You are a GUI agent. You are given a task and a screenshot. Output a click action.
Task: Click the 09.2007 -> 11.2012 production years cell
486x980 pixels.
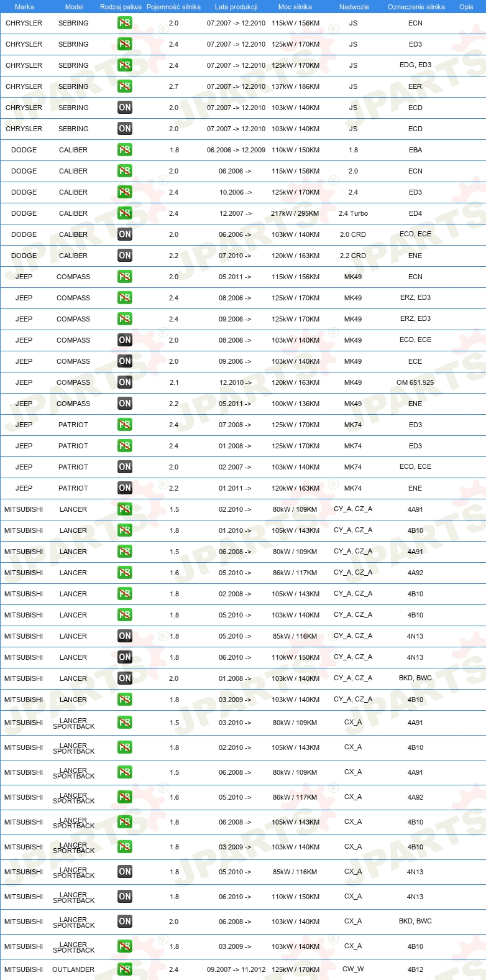[236, 969]
